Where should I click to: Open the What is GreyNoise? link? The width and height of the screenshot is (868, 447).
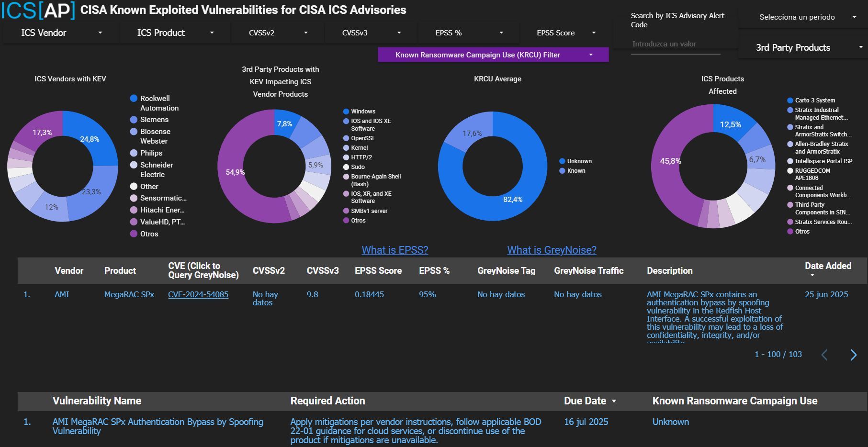(552, 250)
